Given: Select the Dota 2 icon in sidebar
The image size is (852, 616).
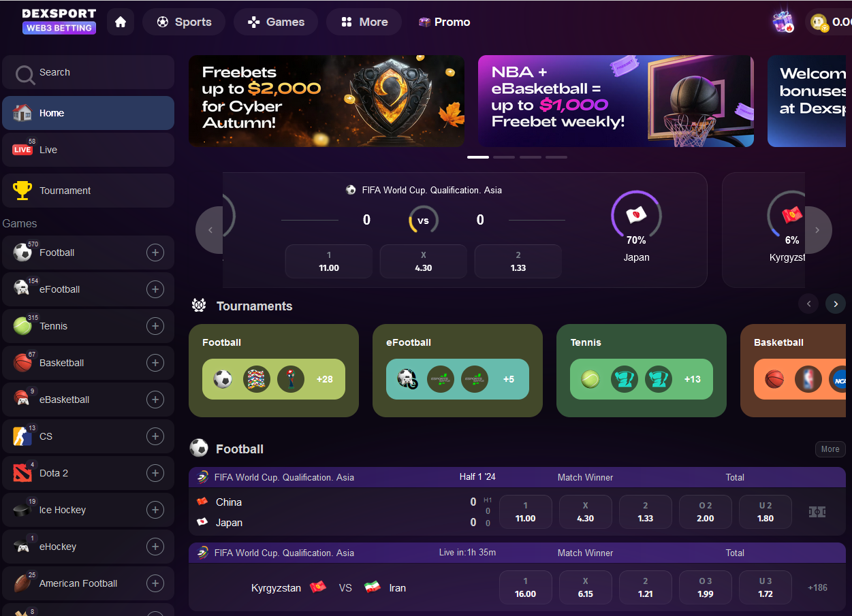Looking at the screenshot, I should pos(22,473).
